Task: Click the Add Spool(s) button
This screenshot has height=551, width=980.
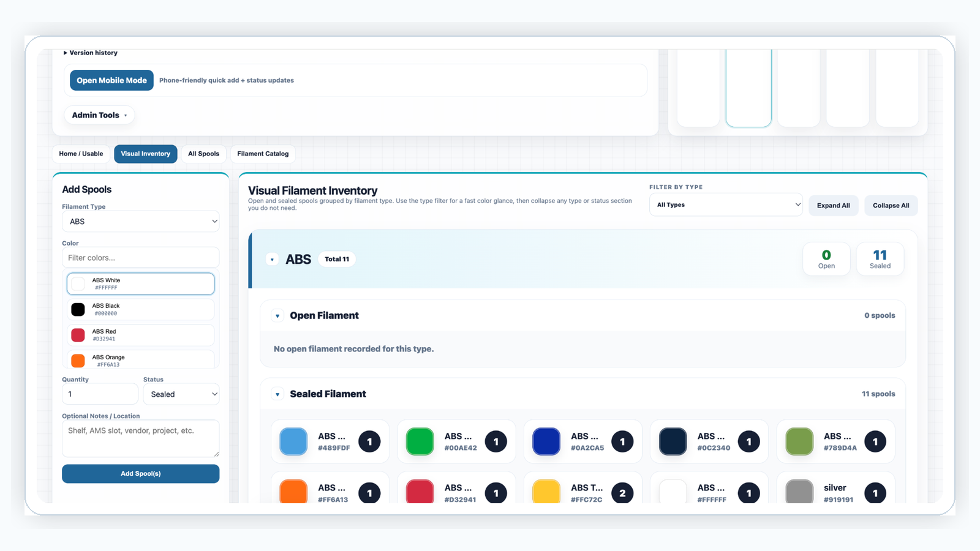Action: [x=141, y=474]
